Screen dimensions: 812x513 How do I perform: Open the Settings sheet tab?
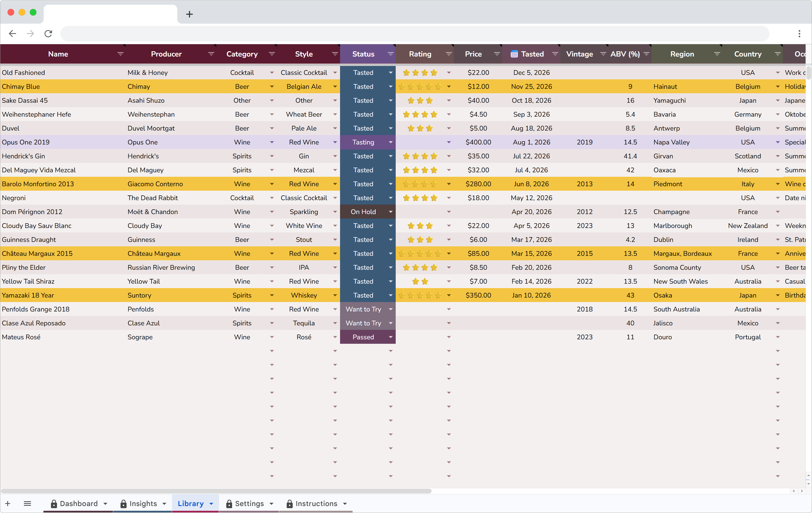(249, 504)
